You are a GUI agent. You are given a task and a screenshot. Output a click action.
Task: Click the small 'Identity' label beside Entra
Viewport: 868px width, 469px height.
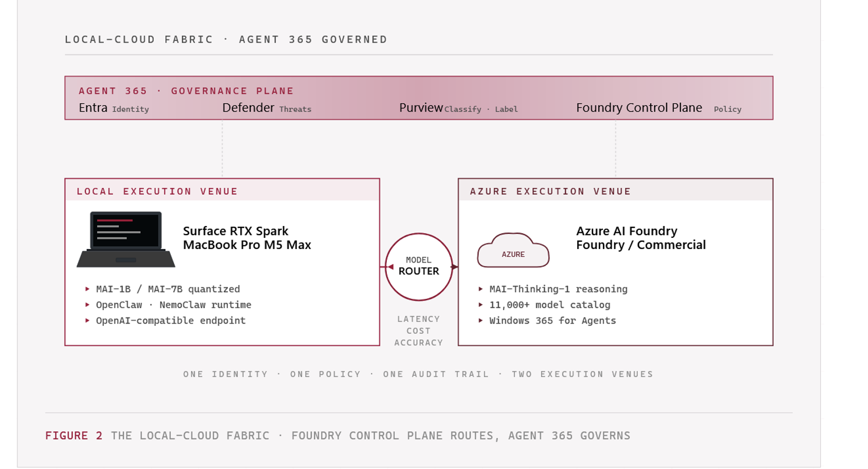click(x=131, y=109)
